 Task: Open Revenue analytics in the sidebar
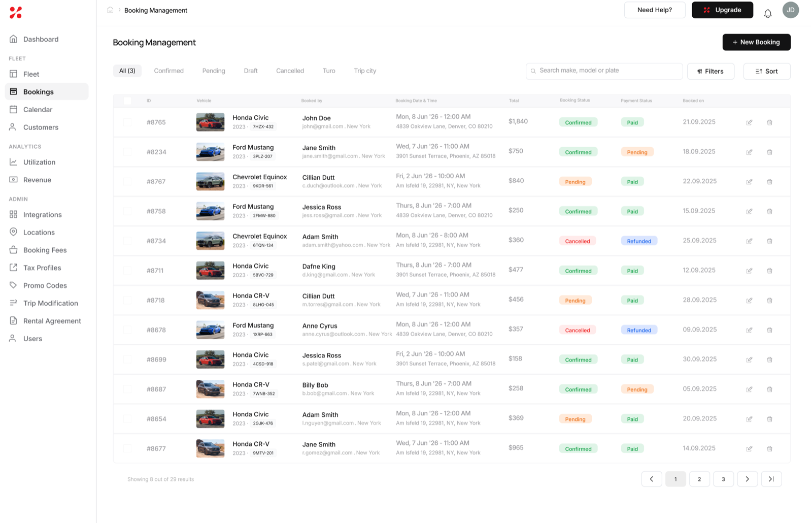(46, 180)
